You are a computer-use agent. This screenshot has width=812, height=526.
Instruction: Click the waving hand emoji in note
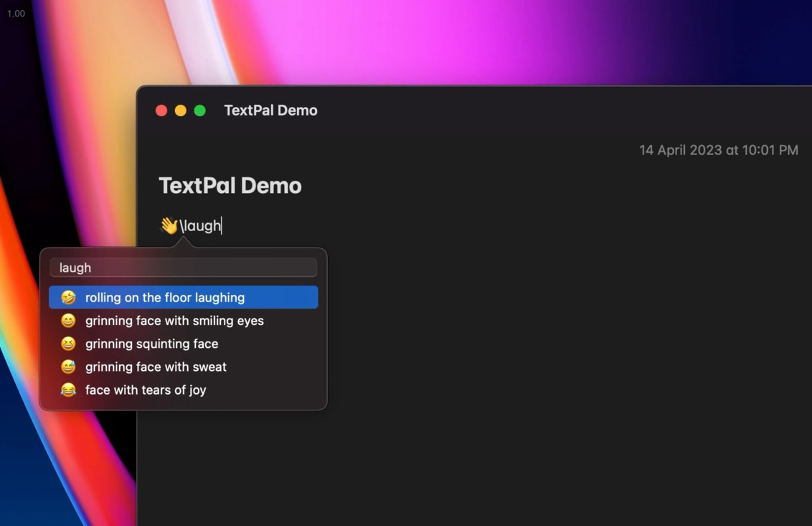[x=169, y=225]
